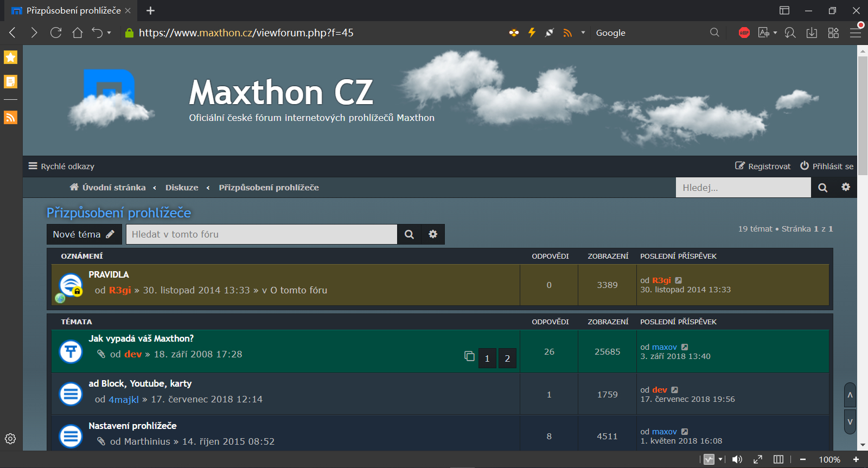The image size is (868, 468).
Task: Open advanced search gear in the navbar
Action: (846, 187)
